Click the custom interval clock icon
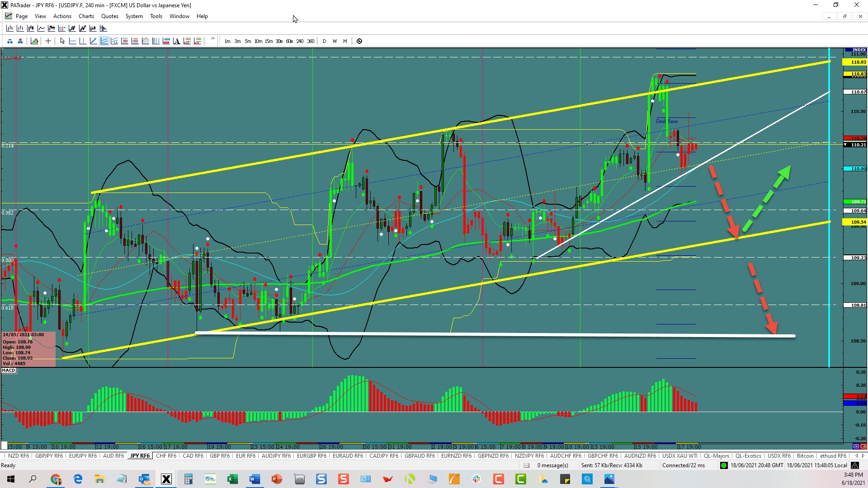 click(x=359, y=41)
